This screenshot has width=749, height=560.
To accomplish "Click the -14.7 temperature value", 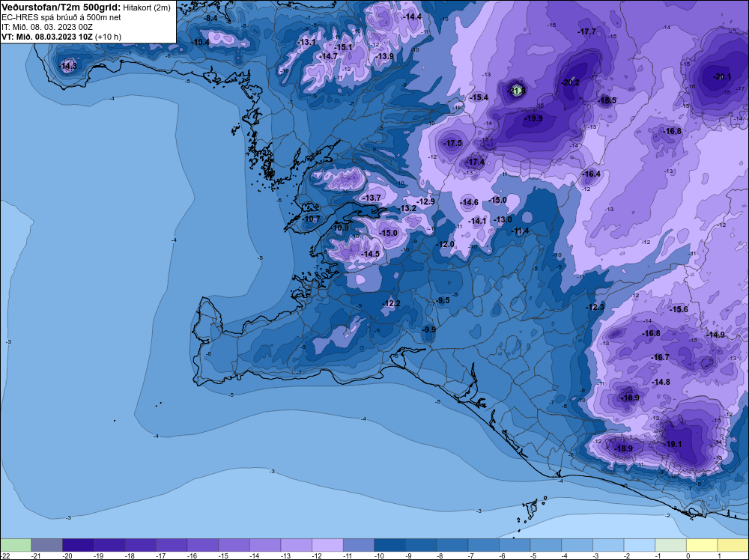I will (328, 56).
